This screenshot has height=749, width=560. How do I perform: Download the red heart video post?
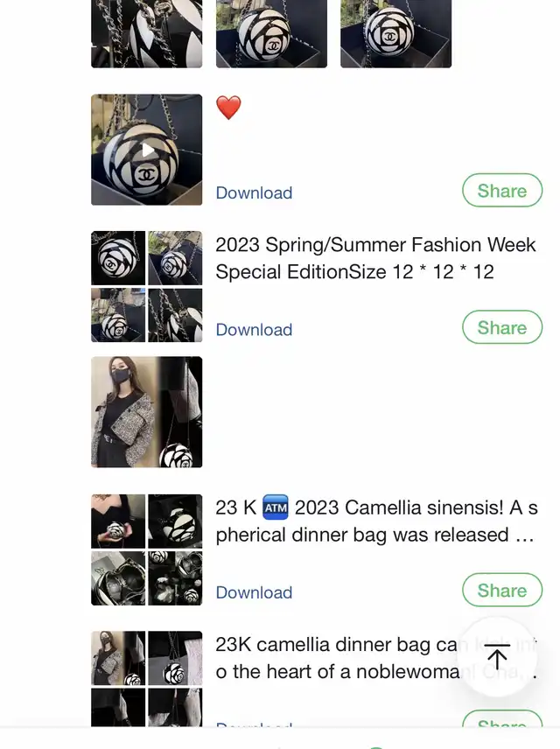(254, 192)
